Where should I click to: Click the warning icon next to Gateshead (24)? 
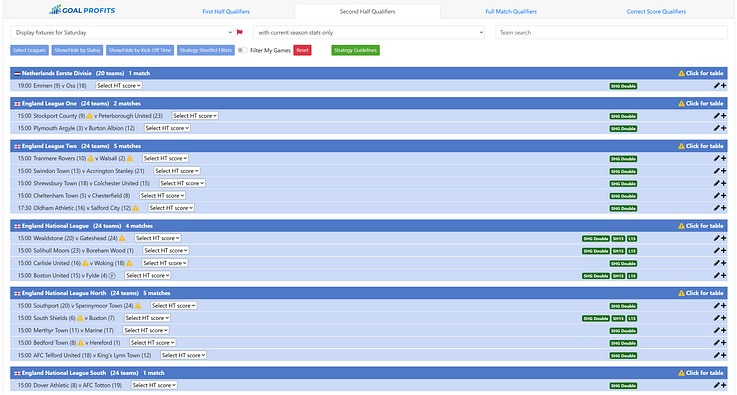pos(122,238)
